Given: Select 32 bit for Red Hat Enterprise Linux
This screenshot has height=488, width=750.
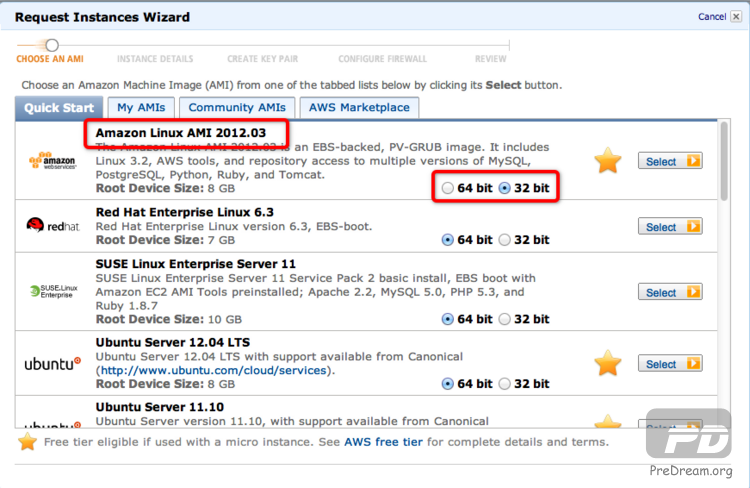Looking at the screenshot, I should [x=505, y=240].
